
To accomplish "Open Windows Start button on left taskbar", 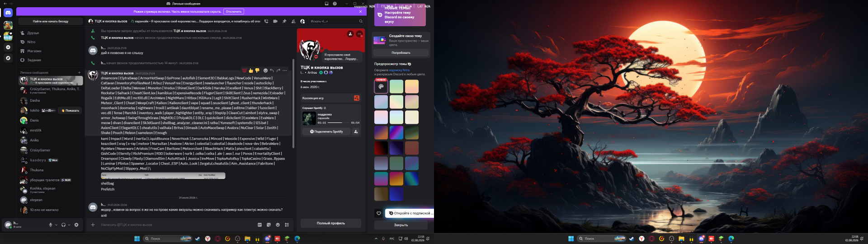I will (x=137, y=239).
